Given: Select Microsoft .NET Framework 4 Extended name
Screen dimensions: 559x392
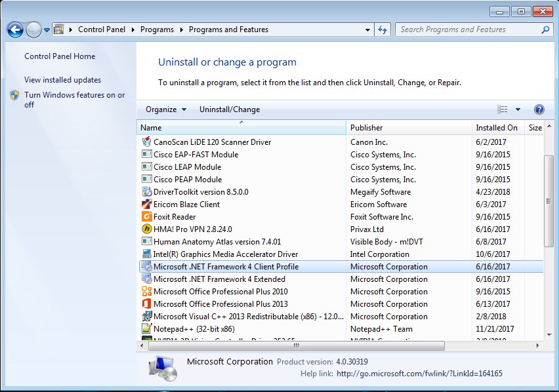Looking at the screenshot, I should point(219,279).
